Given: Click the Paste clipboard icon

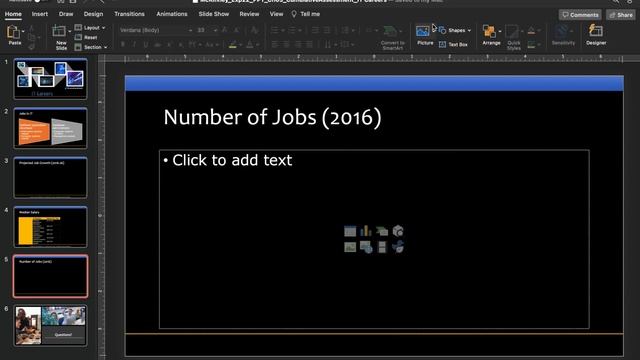Looking at the screenshot, I should [13, 32].
